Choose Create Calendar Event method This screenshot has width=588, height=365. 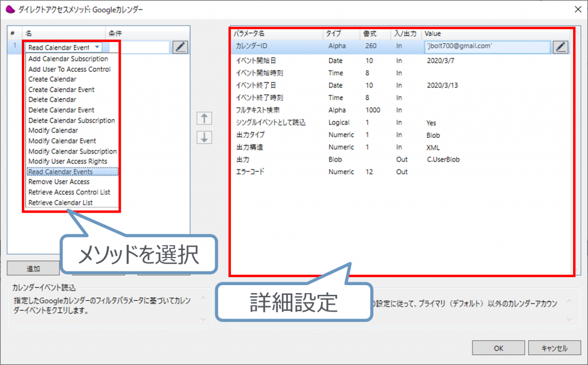[61, 90]
